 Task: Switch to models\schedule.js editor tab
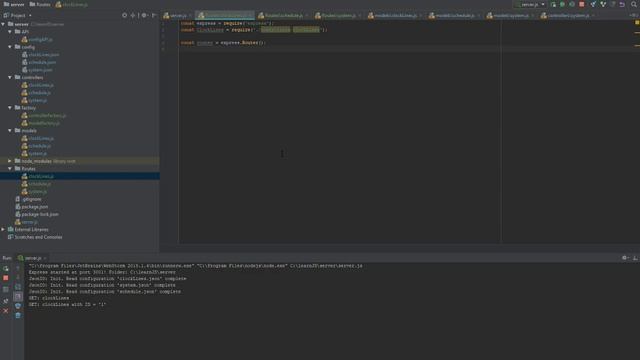point(454,16)
